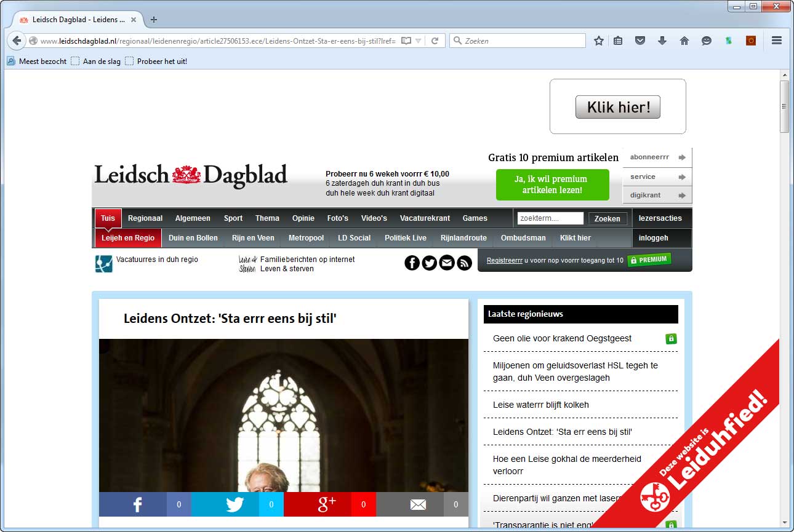This screenshot has width=794, height=532.
Task: Open the smiley chat icon in toolbar
Action: pos(707,41)
